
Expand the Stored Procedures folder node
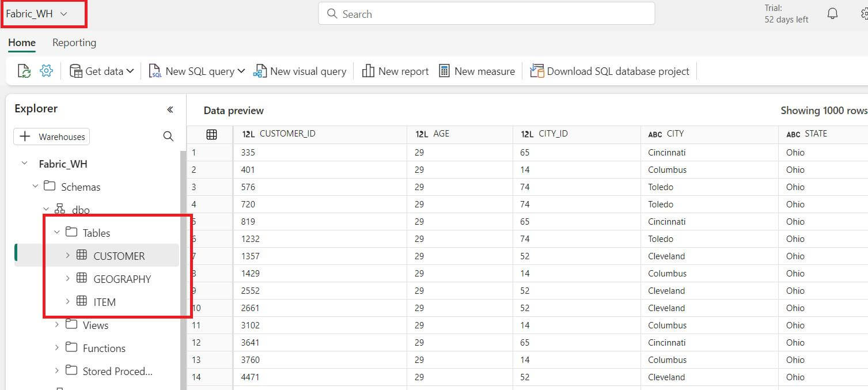point(56,370)
